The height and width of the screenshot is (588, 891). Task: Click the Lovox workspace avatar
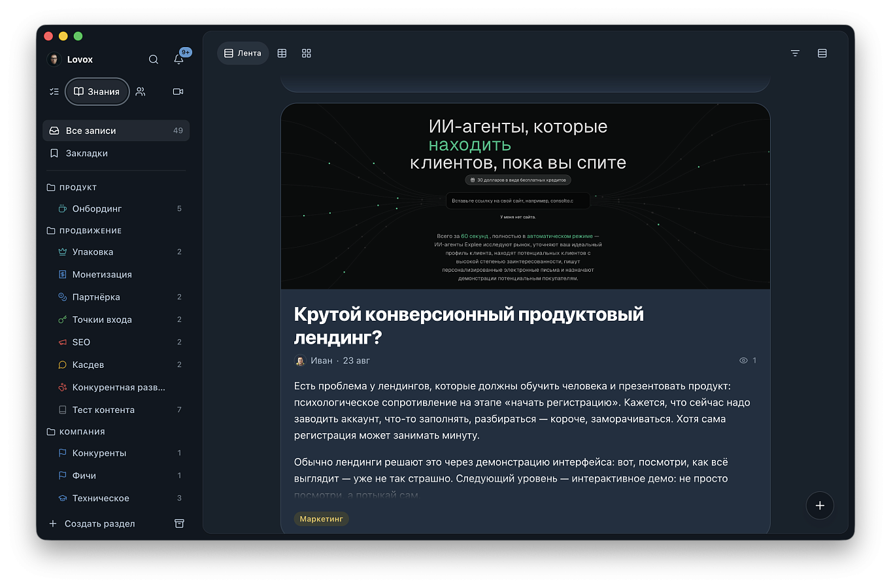[54, 59]
